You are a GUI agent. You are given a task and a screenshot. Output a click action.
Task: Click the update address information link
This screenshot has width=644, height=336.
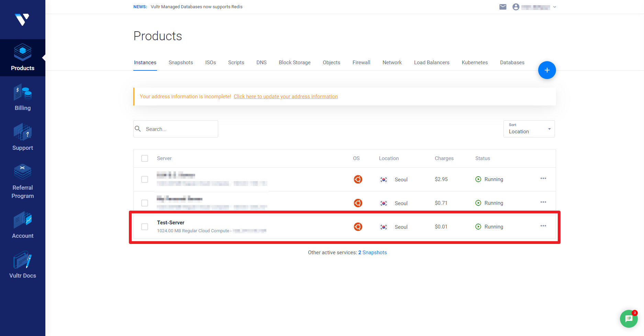tap(286, 97)
